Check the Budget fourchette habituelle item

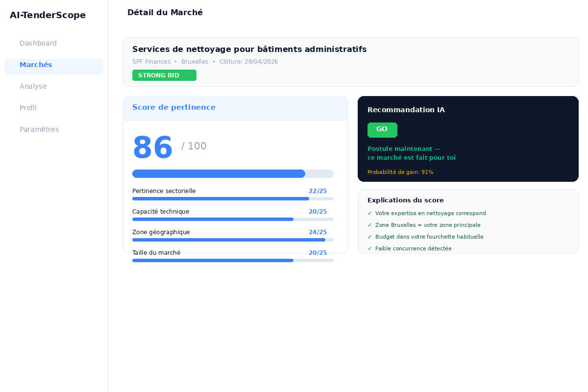[424, 237]
